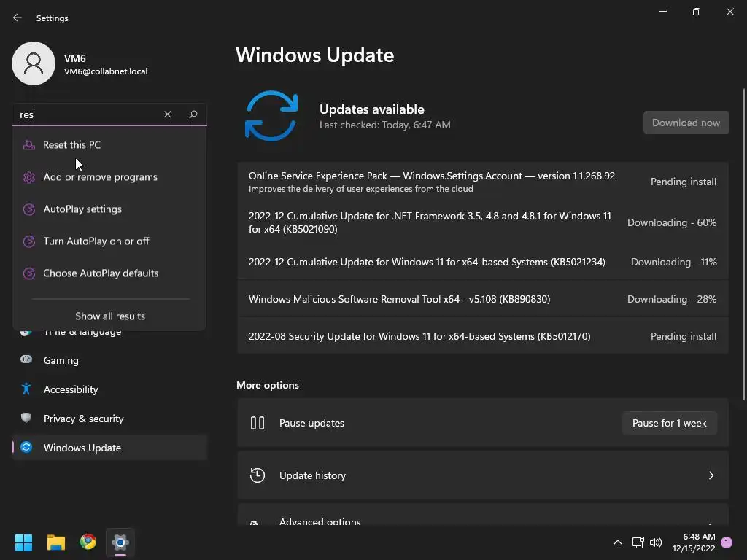Select the AutoPlay settings result

[x=109, y=209]
